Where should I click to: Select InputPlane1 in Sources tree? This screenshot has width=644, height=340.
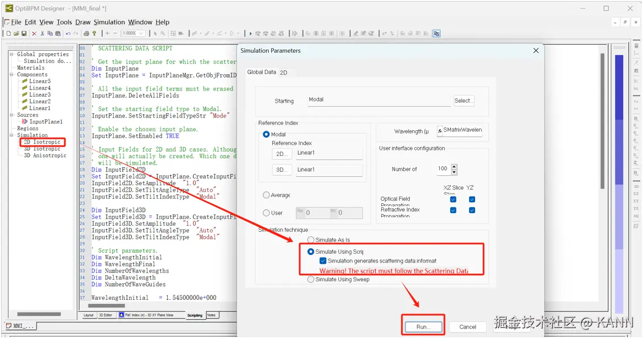(46, 122)
